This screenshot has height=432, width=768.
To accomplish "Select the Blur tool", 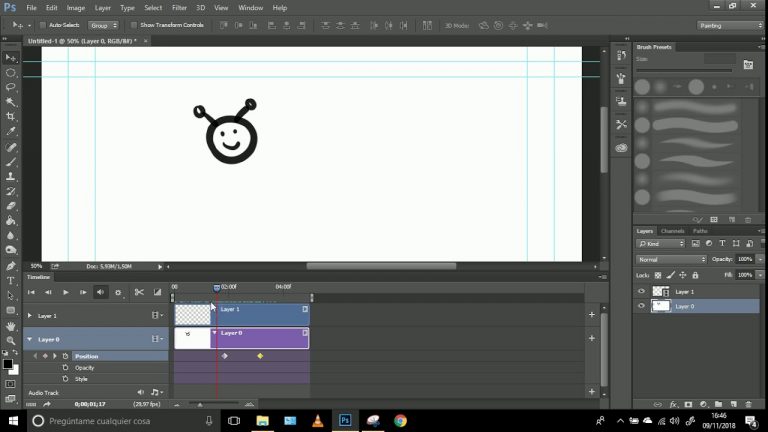I will 10,235.
